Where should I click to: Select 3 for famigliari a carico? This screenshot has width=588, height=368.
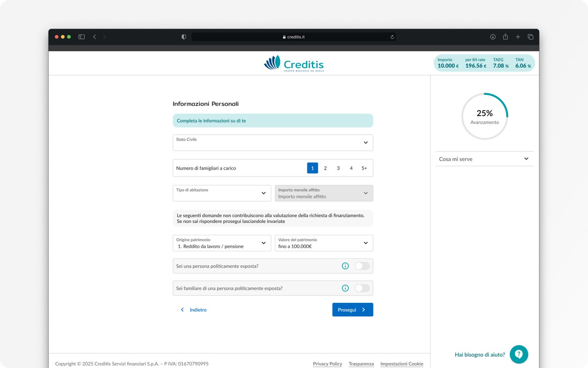point(338,168)
